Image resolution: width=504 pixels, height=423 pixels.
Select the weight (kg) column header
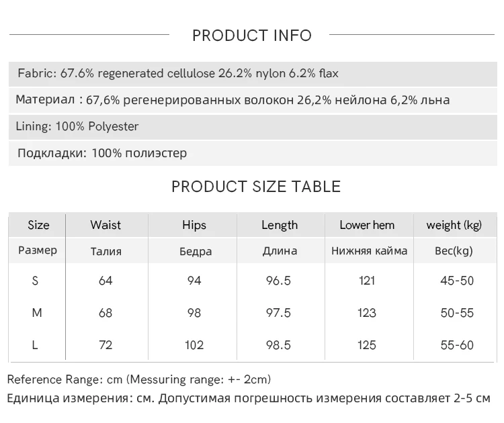pos(454,225)
